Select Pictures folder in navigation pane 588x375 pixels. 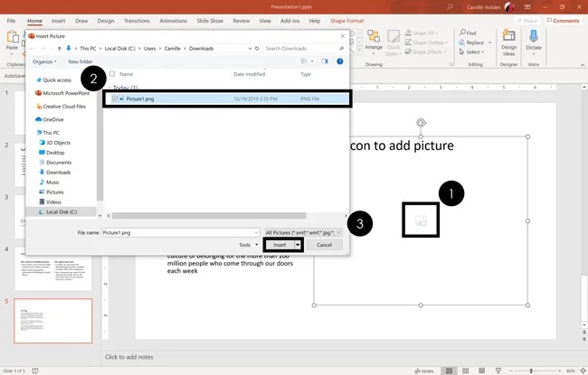52,192
